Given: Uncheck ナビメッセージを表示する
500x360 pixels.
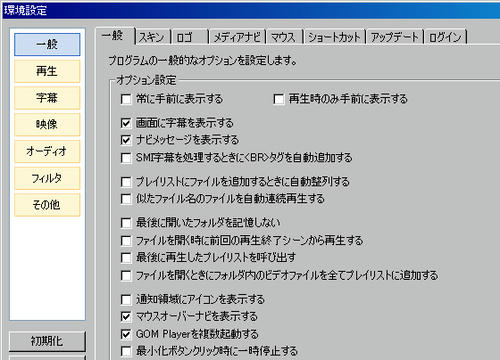Looking at the screenshot, I should [x=126, y=140].
